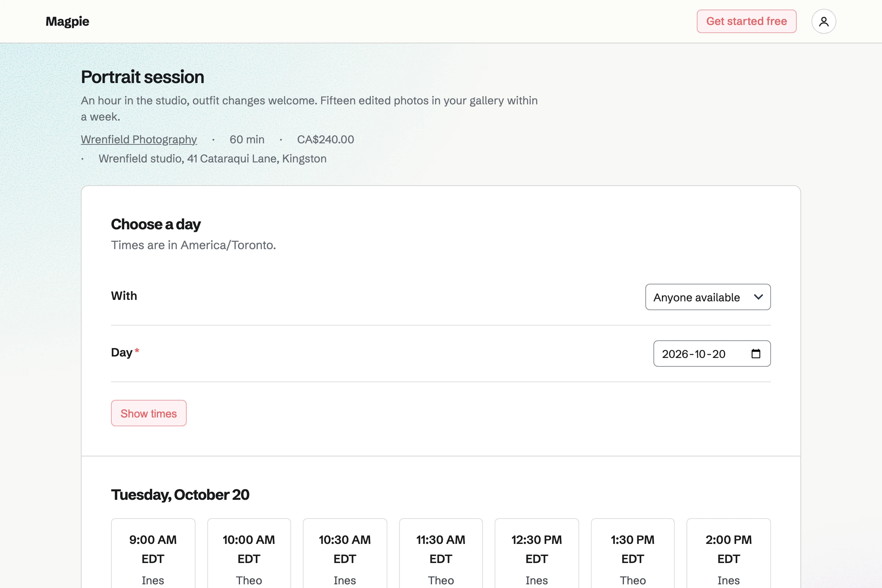Select the 9:00 AM EDT slot with Ines
Screen dimensions: 882x588
pos(153,553)
